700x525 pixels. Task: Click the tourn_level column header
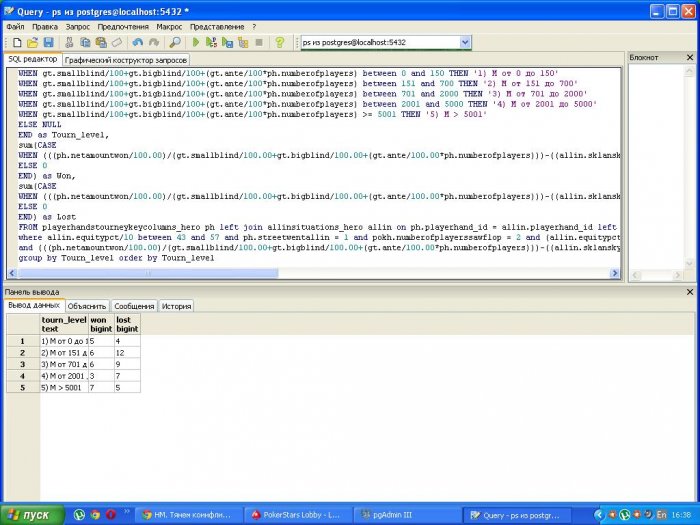click(x=63, y=324)
